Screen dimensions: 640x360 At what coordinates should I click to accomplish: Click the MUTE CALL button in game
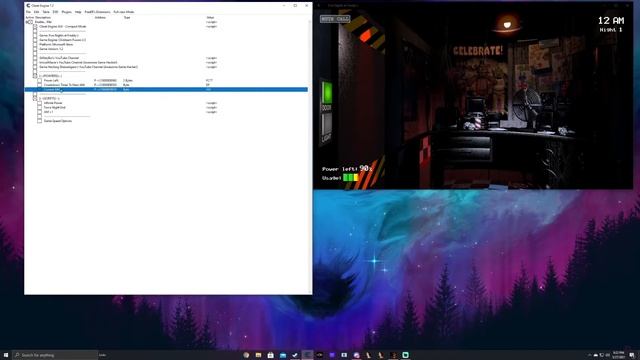coord(335,19)
